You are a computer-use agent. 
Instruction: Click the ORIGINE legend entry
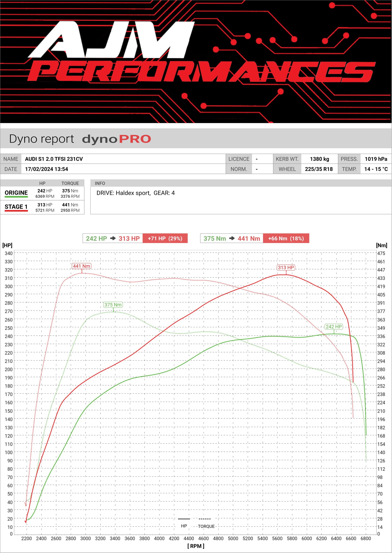click(x=16, y=193)
